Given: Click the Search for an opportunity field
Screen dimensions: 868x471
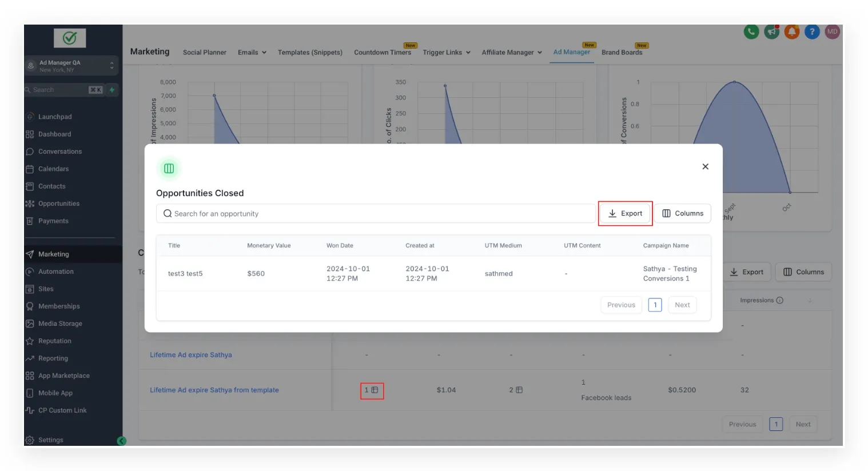Looking at the screenshot, I should click(376, 214).
